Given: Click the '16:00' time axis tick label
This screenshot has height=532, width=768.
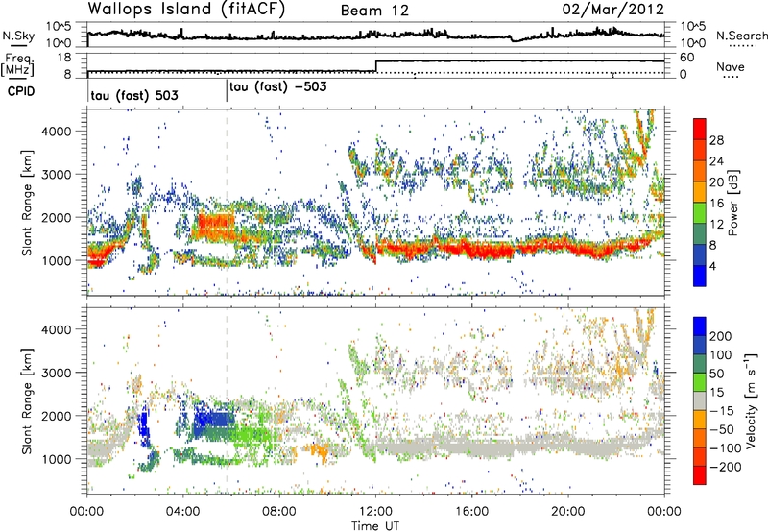Looking at the screenshot, I should coord(471,512).
